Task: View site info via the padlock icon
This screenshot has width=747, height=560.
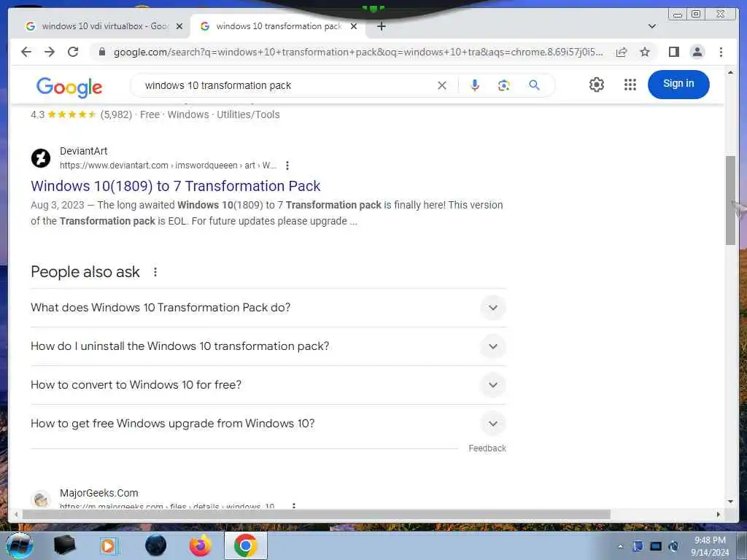Action: click(x=101, y=52)
